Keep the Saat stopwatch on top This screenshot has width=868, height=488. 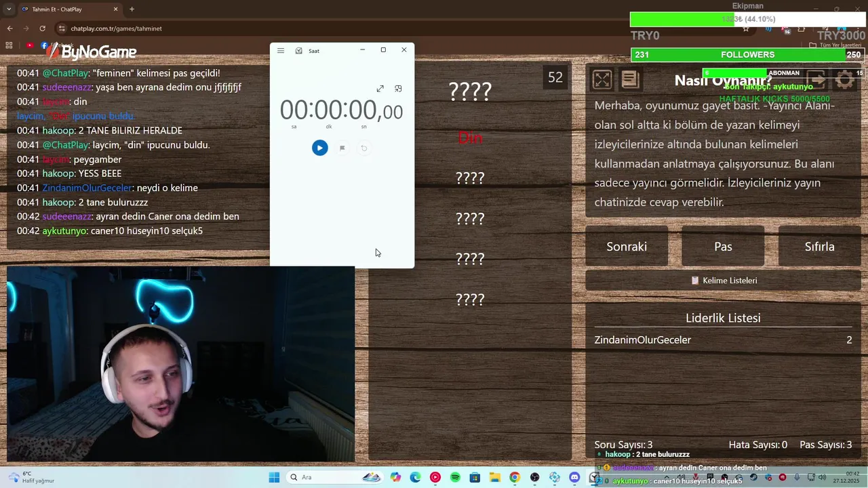pos(398,89)
